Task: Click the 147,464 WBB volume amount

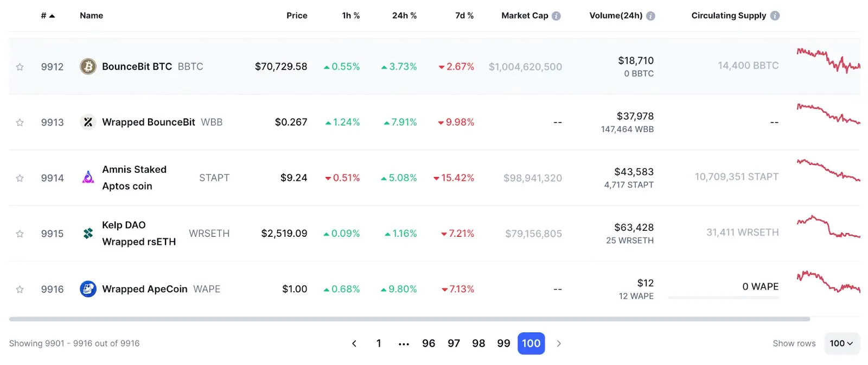Action: 627,129
